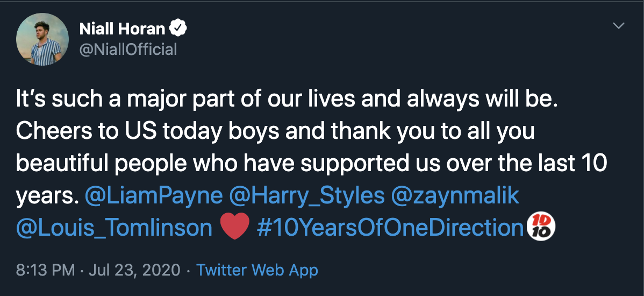Viewport: 644px width, 296px height.
Task: Go to the @zaynmalik mention
Action: click(x=455, y=196)
